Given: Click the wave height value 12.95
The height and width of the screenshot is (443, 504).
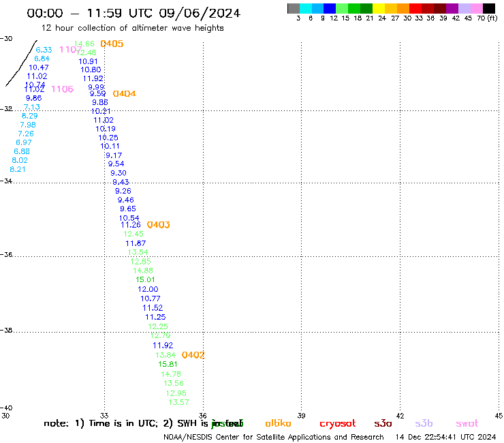Looking at the screenshot, I should (x=176, y=393).
